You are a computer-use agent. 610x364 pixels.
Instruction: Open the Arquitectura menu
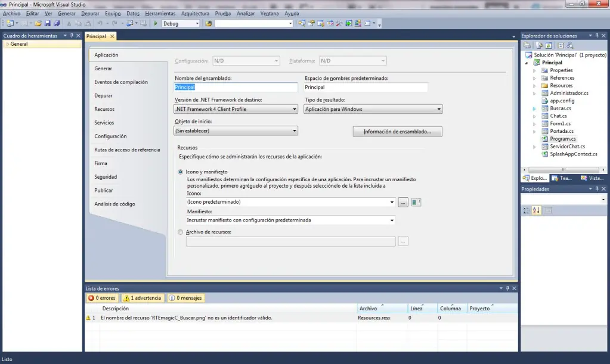point(196,14)
